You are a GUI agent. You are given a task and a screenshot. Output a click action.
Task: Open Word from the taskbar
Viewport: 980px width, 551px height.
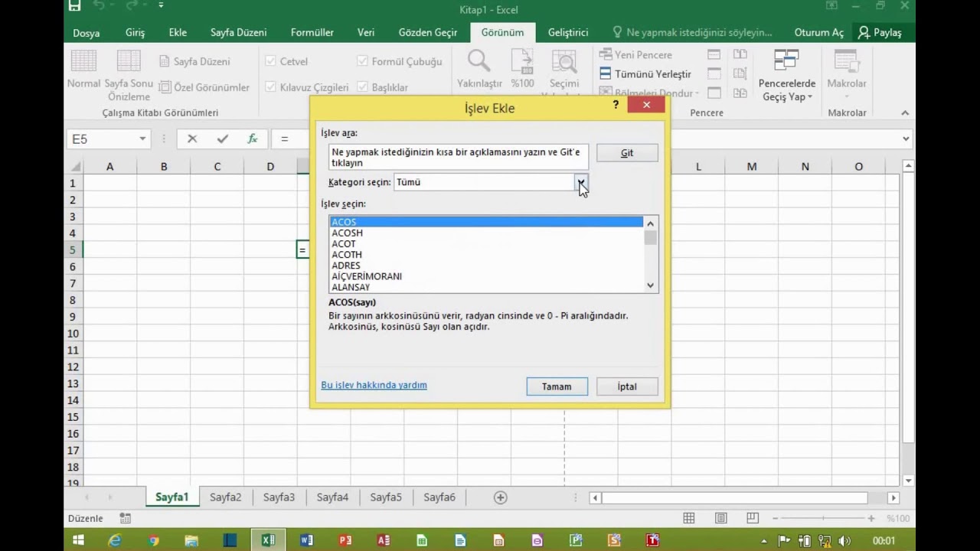(x=306, y=540)
